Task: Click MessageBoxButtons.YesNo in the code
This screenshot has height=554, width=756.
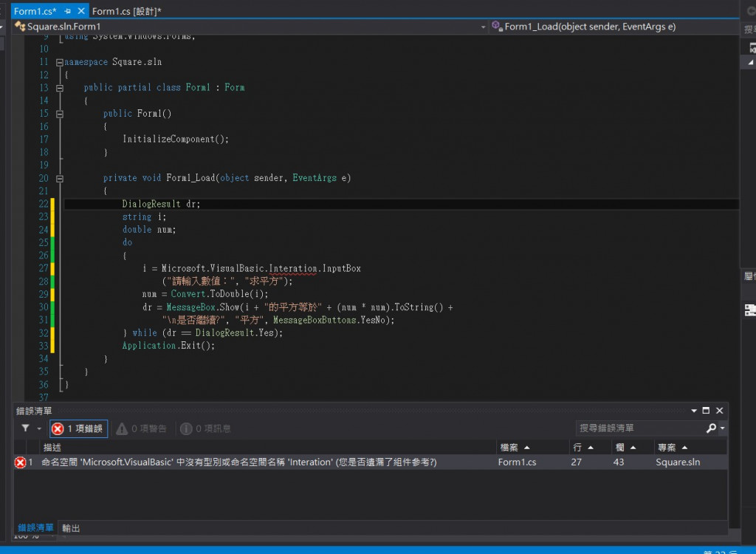Action: pos(331,320)
